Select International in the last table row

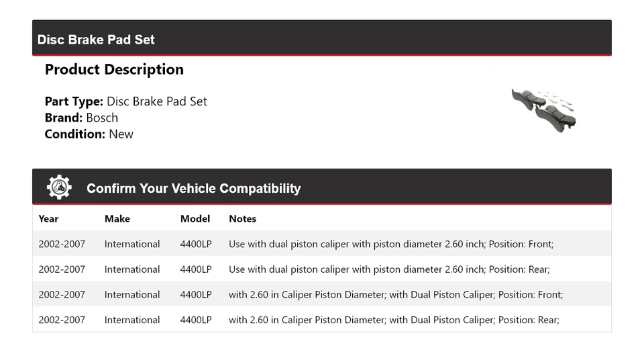point(132,320)
